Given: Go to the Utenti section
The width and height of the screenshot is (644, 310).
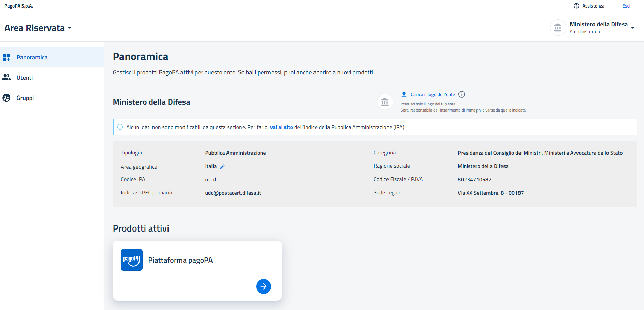Looking at the screenshot, I should click(x=25, y=78).
